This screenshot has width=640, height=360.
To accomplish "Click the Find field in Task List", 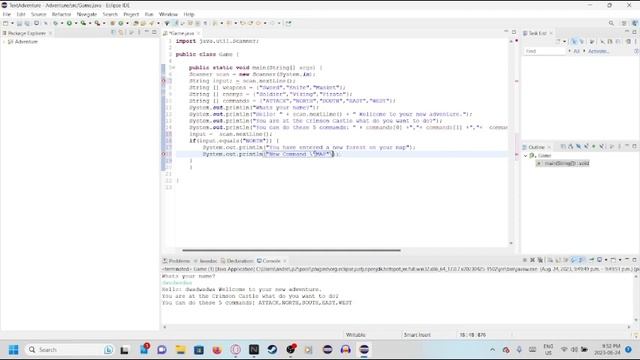I will coord(545,51).
